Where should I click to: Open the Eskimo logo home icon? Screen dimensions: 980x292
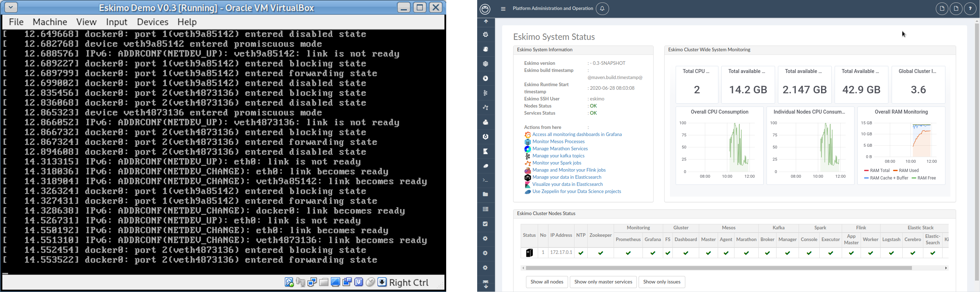[x=485, y=9]
